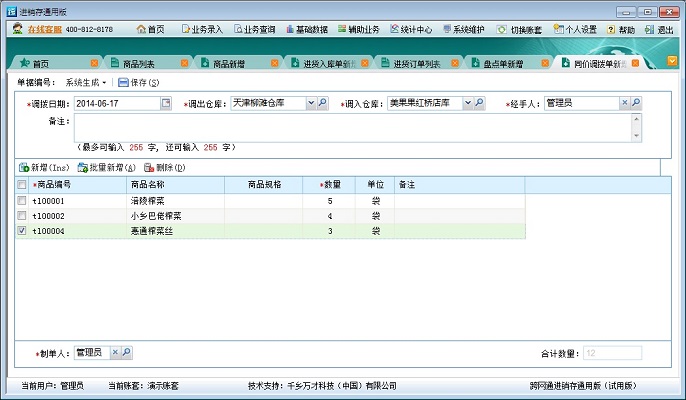Click the 删除 delete row icon
The image size is (686, 400).
(150, 167)
